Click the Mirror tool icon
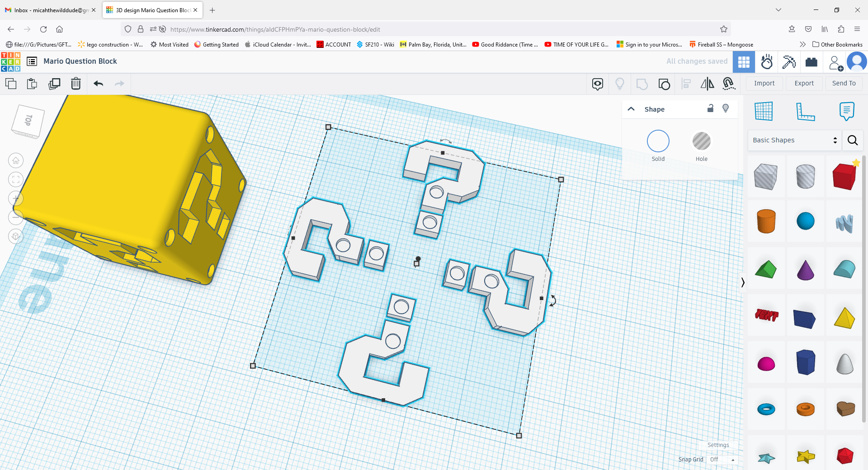This screenshot has height=470, width=868. (708, 84)
